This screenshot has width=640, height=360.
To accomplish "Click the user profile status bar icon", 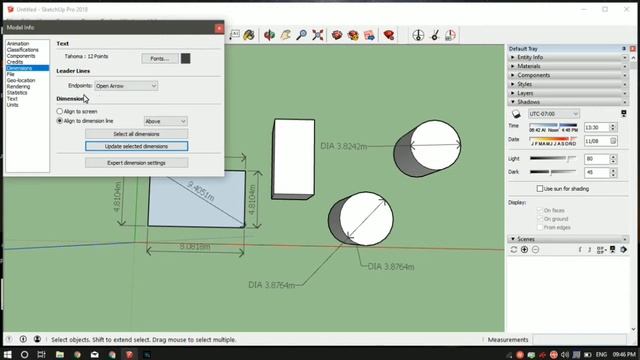I will (x=37, y=339).
